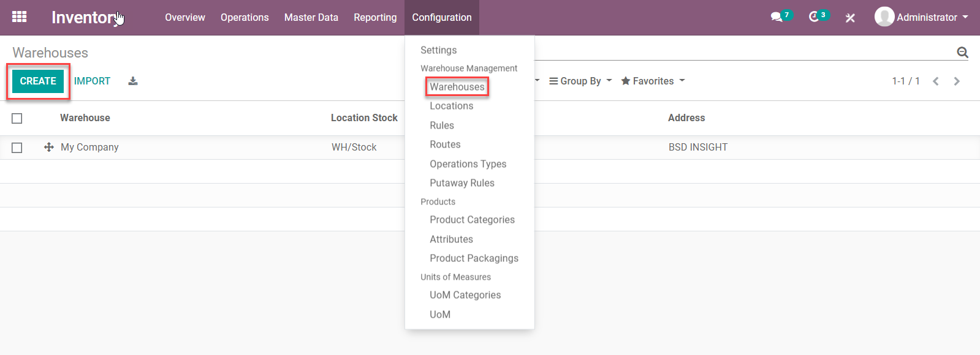Open the apps grid menu icon
This screenshot has width=980, height=355.
click(19, 17)
